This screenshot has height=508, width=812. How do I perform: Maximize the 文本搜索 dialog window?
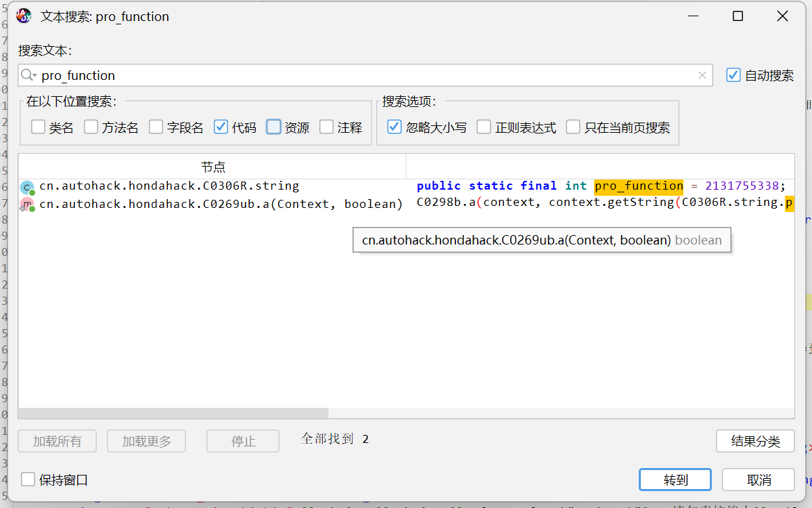coord(738,16)
